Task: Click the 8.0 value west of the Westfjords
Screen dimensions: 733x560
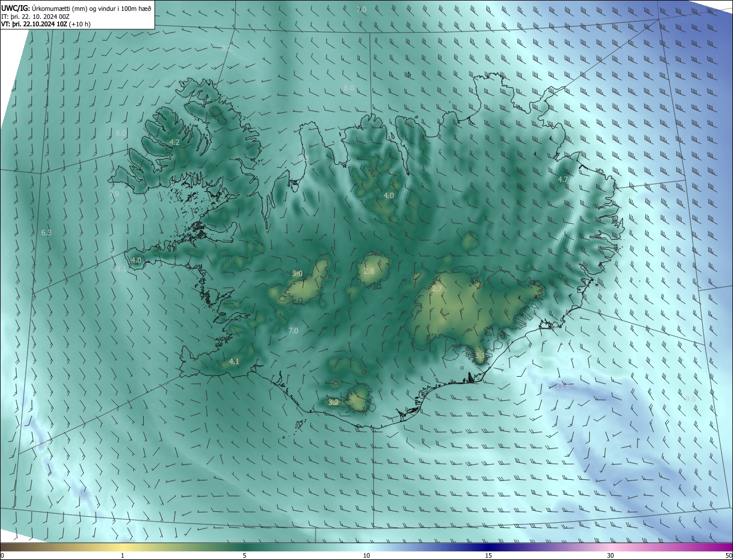Action: point(121,133)
